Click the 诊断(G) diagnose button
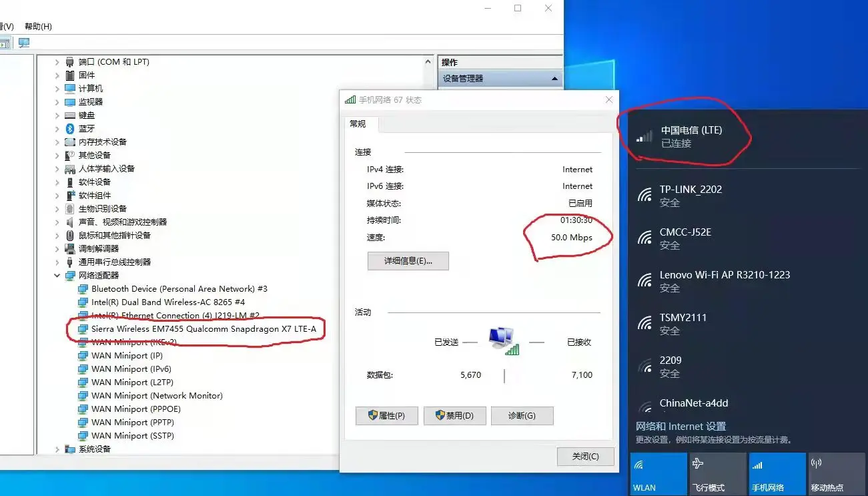Image resolution: width=868 pixels, height=496 pixels. [522, 416]
